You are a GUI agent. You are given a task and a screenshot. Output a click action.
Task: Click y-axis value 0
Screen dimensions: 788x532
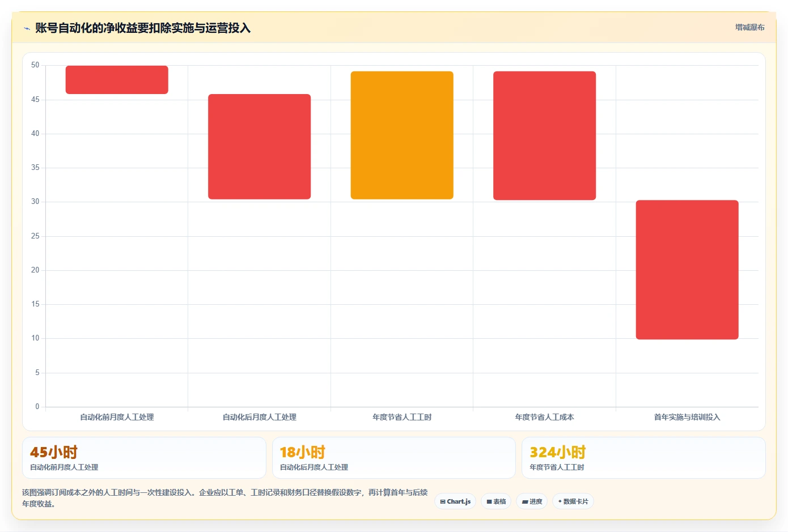tap(37, 406)
